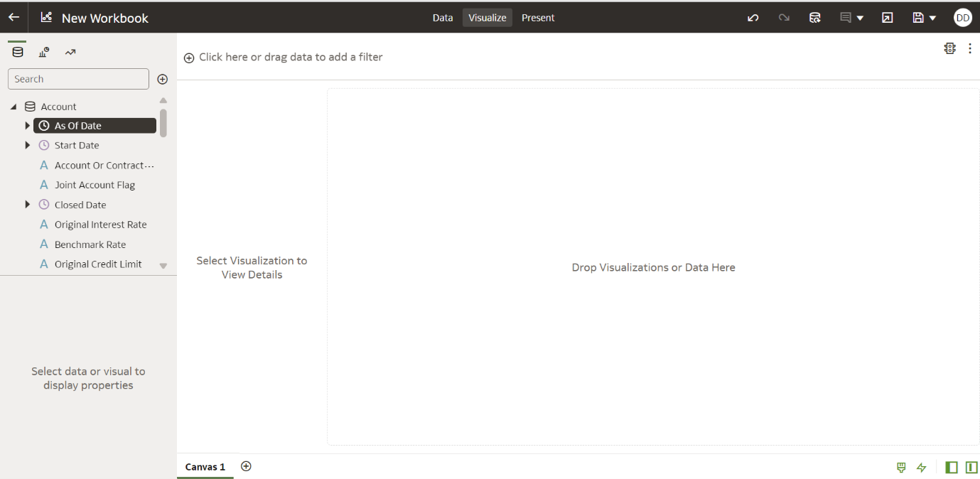Add a new canvas with the plus button
This screenshot has width=980, height=479.
coord(246,466)
